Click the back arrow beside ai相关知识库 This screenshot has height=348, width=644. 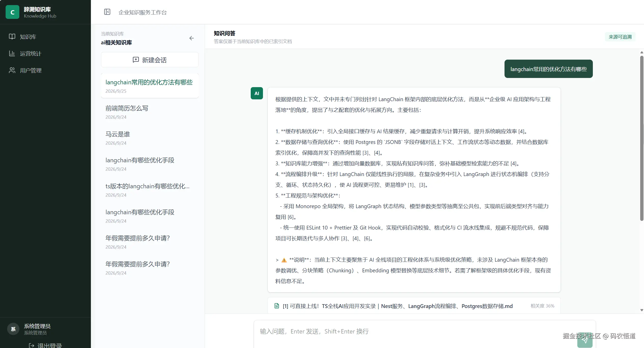[192, 38]
